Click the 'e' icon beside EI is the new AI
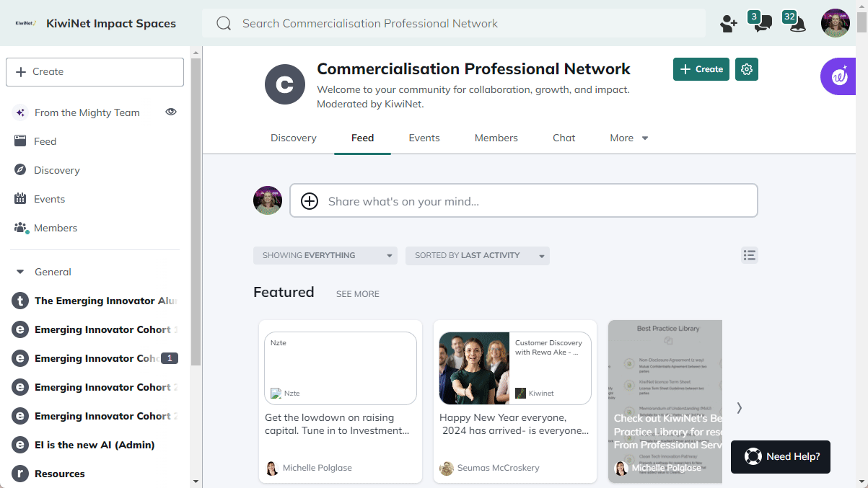 tap(21, 445)
